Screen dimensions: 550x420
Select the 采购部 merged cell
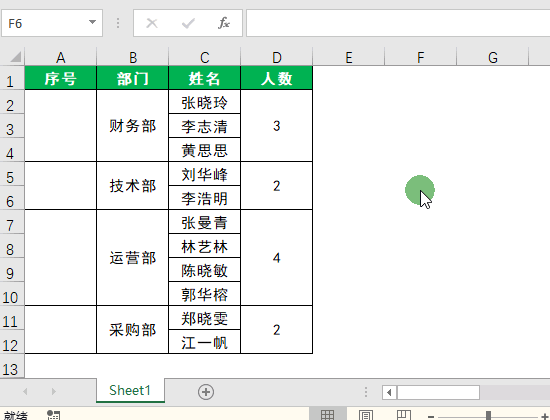coord(133,330)
